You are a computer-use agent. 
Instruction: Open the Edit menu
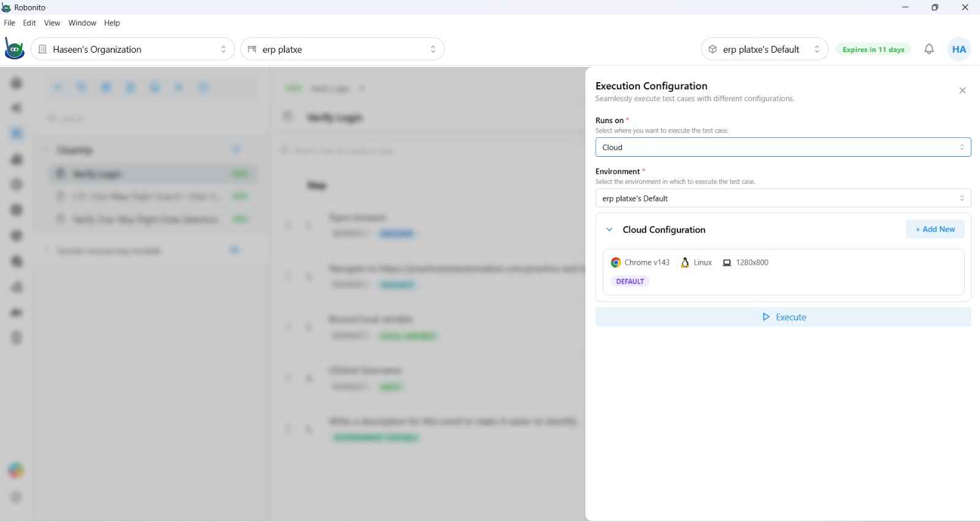(29, 23)
